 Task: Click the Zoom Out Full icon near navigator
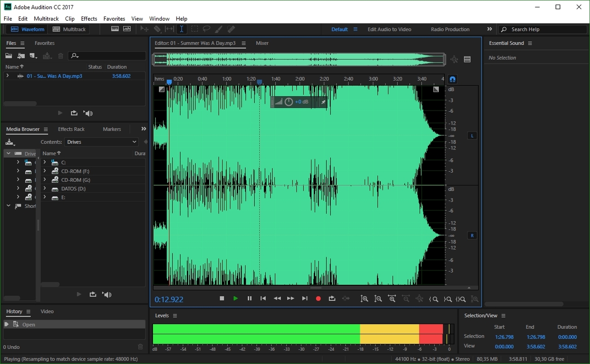tap(454, 59)
